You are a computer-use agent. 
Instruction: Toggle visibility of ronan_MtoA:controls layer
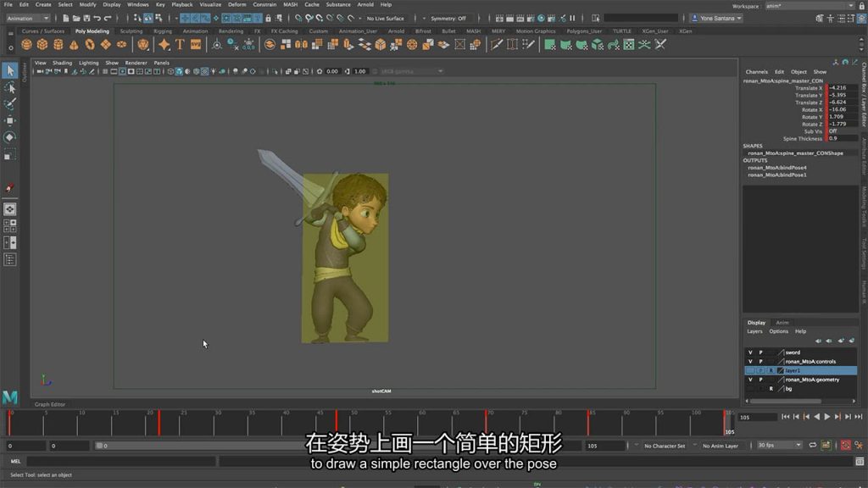coord(750,361)
